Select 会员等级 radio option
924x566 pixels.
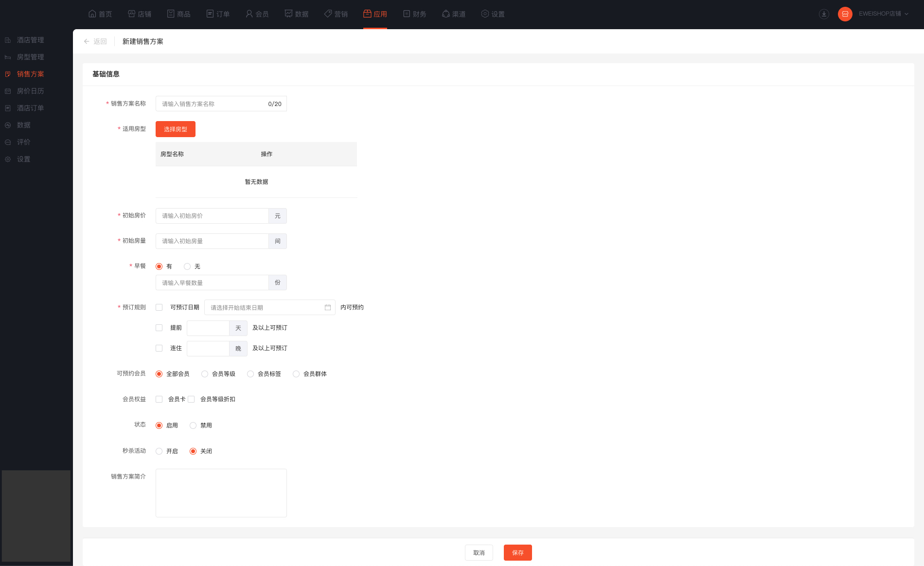point(205,374)
